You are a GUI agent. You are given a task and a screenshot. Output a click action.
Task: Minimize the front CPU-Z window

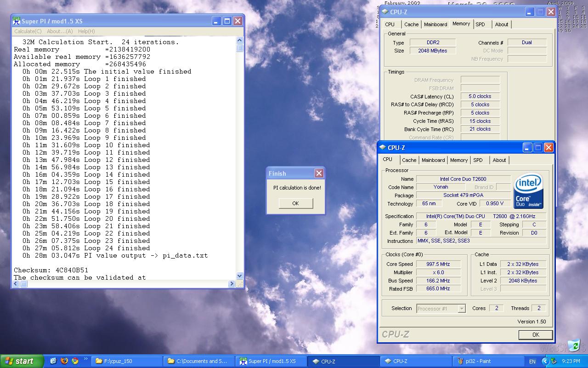point(527,148)
